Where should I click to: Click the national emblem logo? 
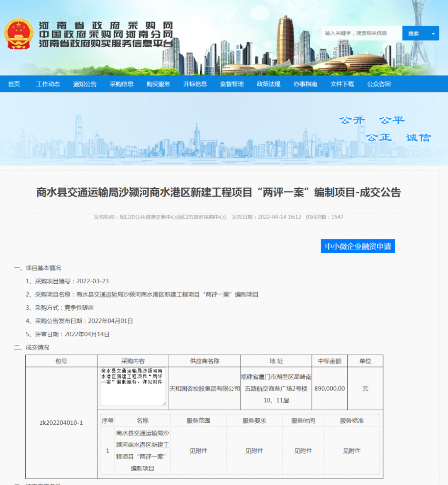pos(19,34)
